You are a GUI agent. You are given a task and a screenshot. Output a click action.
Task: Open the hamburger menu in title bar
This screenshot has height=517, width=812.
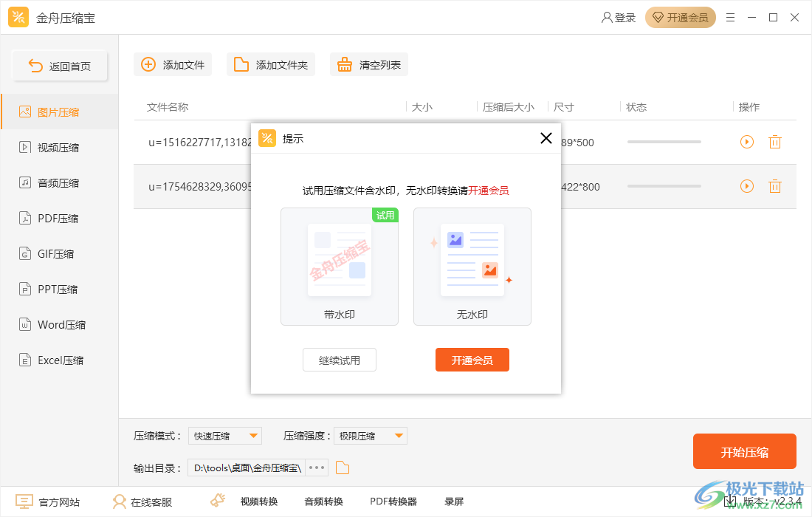click(x=730, y=18)
